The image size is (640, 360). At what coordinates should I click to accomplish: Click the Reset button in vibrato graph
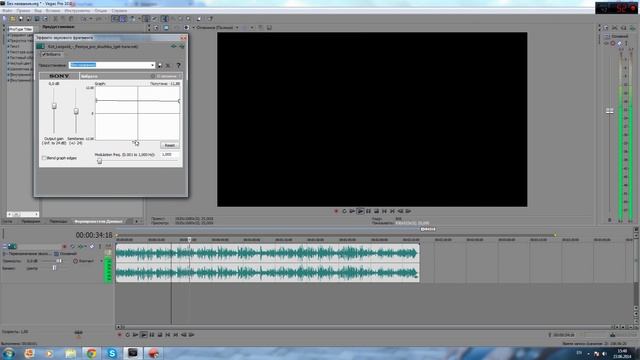tap(169, 145)
